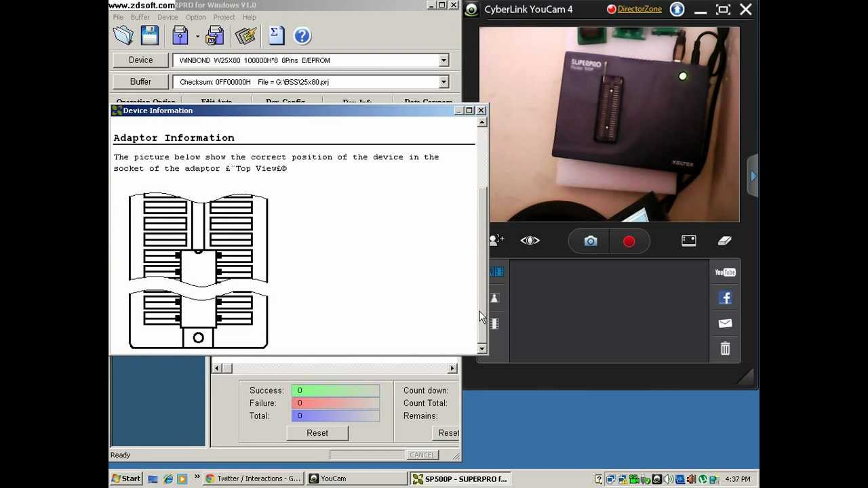
Task: Click right arrow of horizontal scrollbar
Action: tap(452, 368)
